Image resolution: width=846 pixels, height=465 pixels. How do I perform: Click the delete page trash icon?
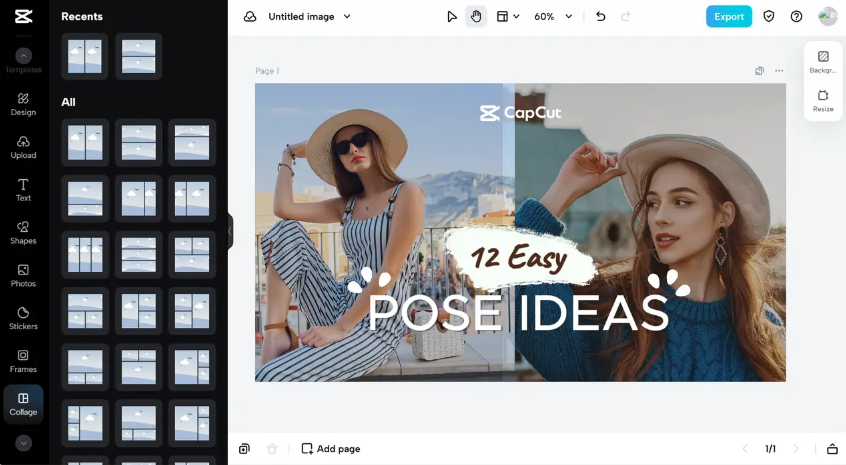[x=272, y=449]
